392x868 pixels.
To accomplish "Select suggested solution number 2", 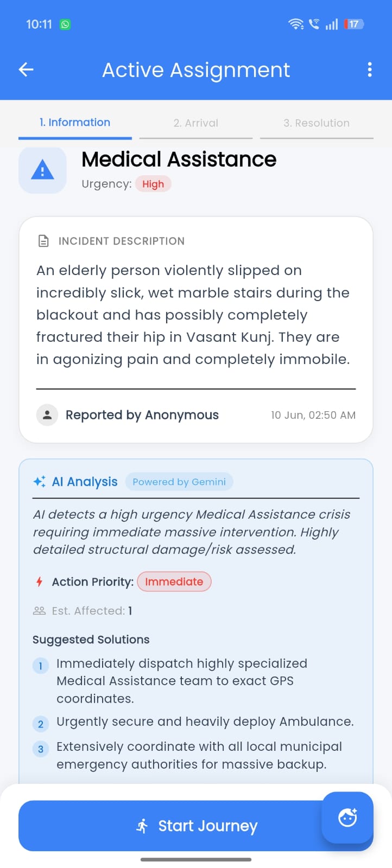I will point(193,722).
